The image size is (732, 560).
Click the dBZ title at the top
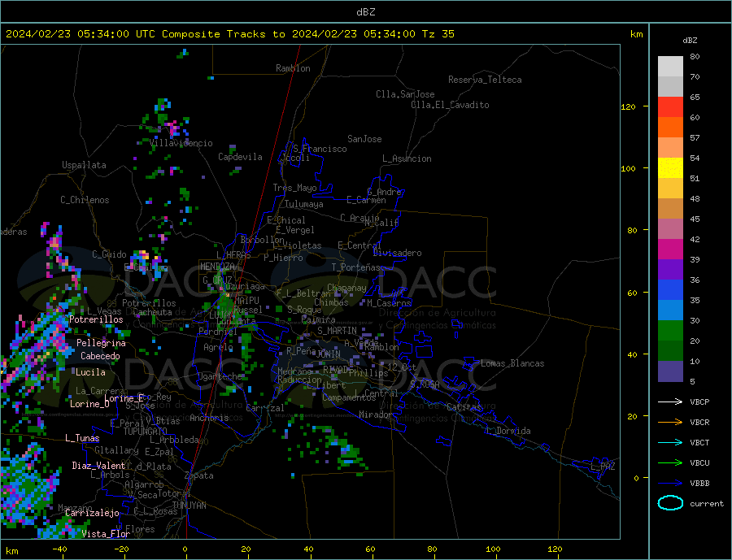coord(365,12)
